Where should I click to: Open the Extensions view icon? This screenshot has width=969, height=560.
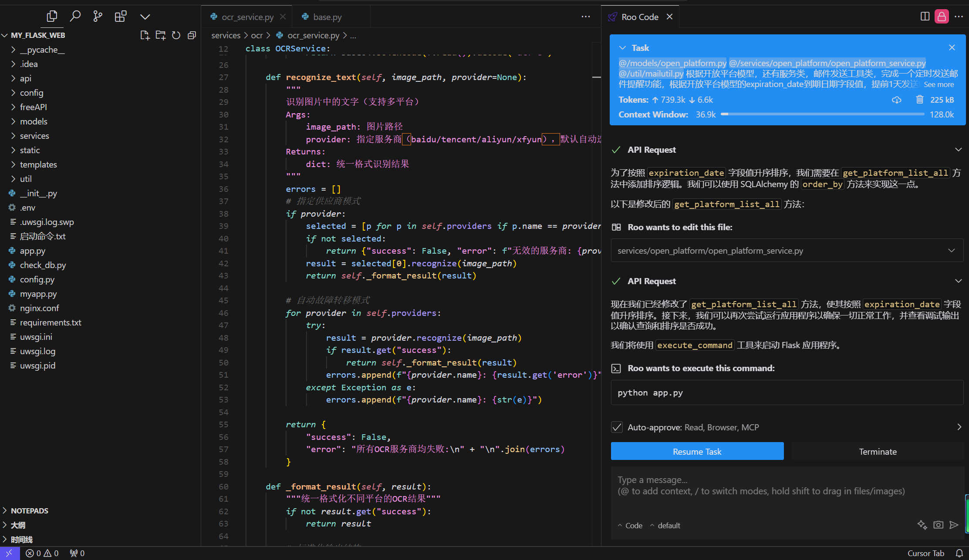point(120,17)
